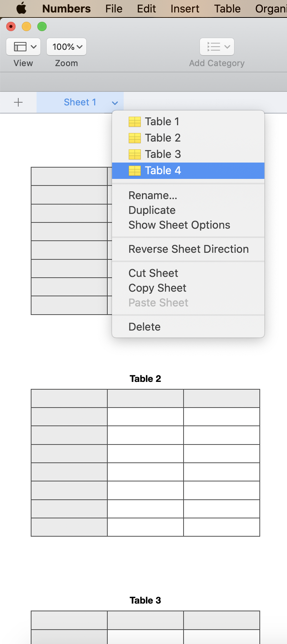Open the View dropdown chevron

34,47
